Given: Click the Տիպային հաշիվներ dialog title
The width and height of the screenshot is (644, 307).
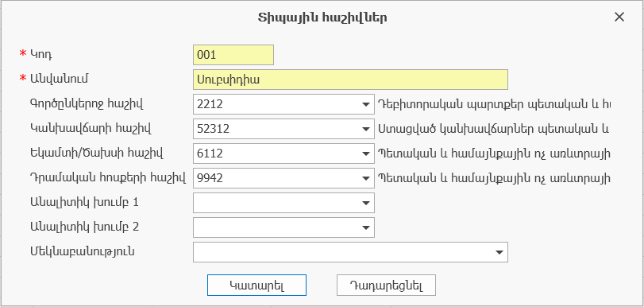Looking at the screenshot, I should tap(322, 17).
